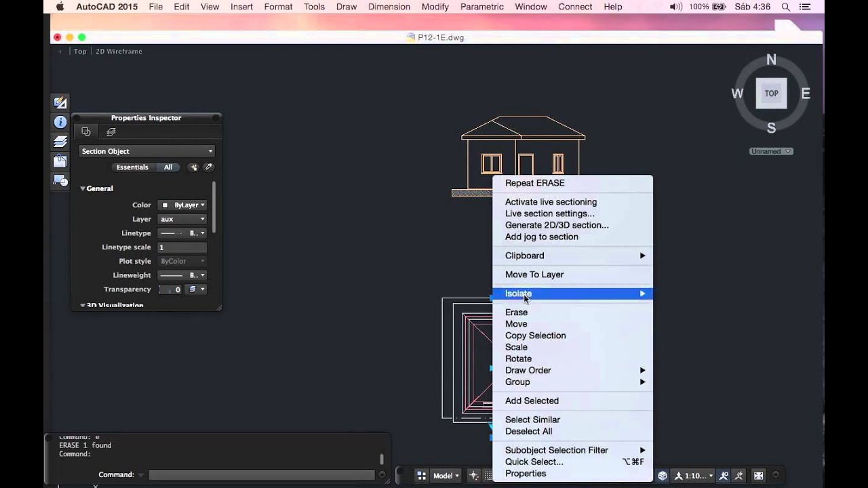Screen dimensions: 868x488
Task: Toggle the snap crosshair icon in status bar
Action: click(x=474, y=476)
